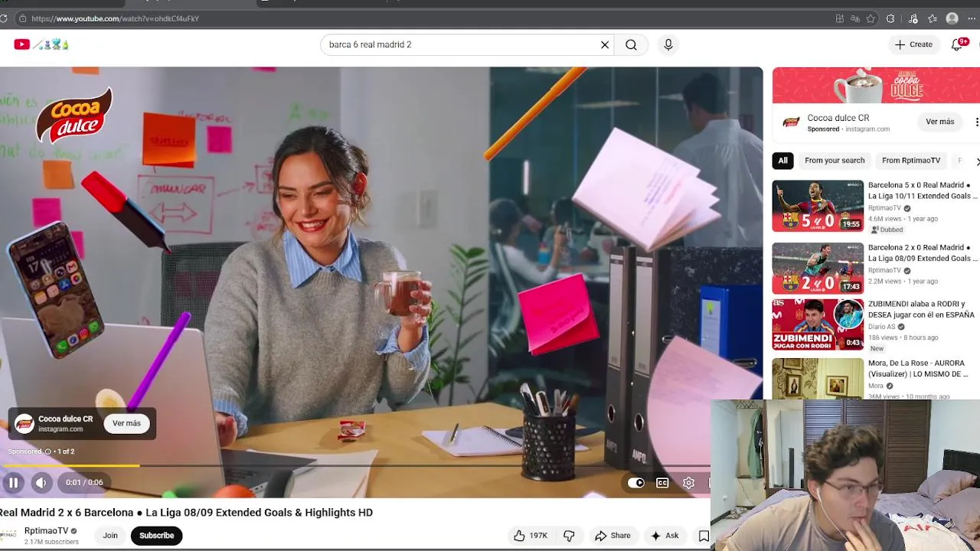The height and width of the screenshot is (551, 980).
Task: Click the Cocoa dulce CR ad overlay avatar
Action: coord(24,423)
